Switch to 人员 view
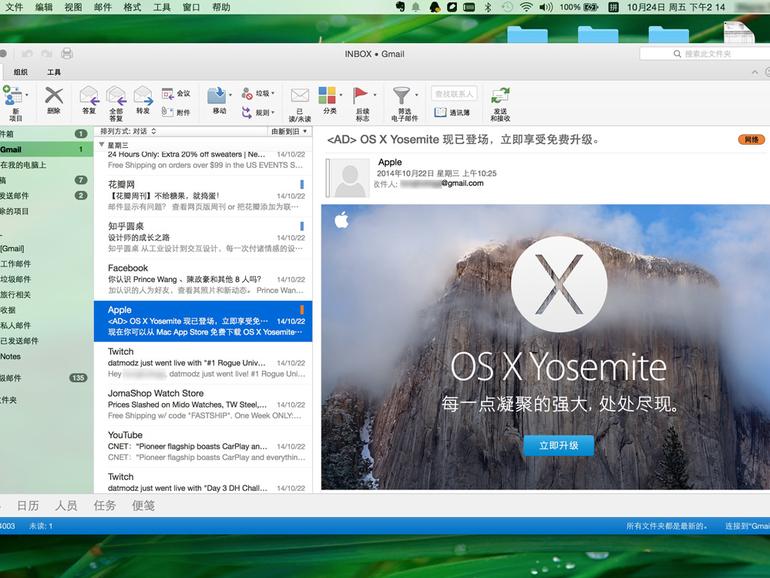770x578 pixels. click(66, 506)
